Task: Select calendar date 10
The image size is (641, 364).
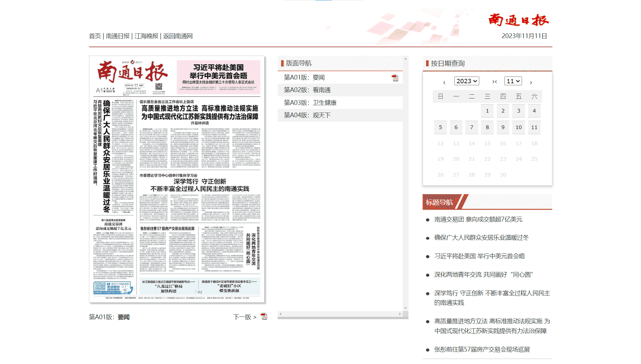Action: (519, 127)
